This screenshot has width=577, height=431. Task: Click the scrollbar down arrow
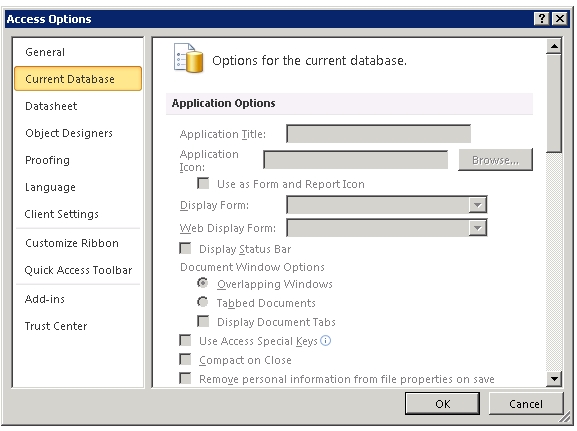(554, 379)
